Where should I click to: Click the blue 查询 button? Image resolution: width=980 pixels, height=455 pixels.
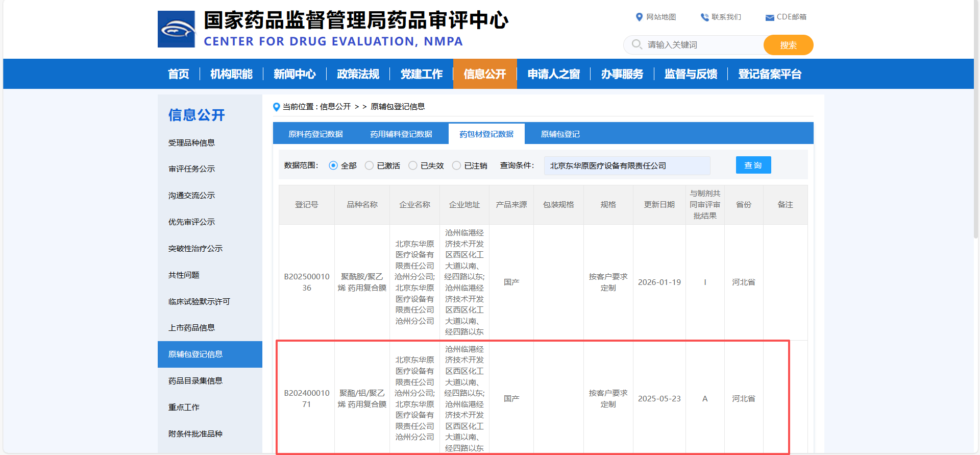[753, 165]
